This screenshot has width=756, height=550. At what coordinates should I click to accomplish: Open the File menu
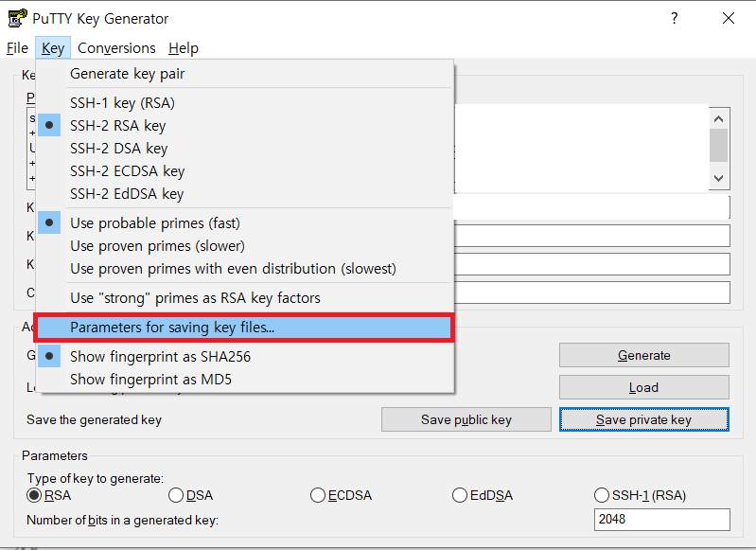tap(17, 47)
